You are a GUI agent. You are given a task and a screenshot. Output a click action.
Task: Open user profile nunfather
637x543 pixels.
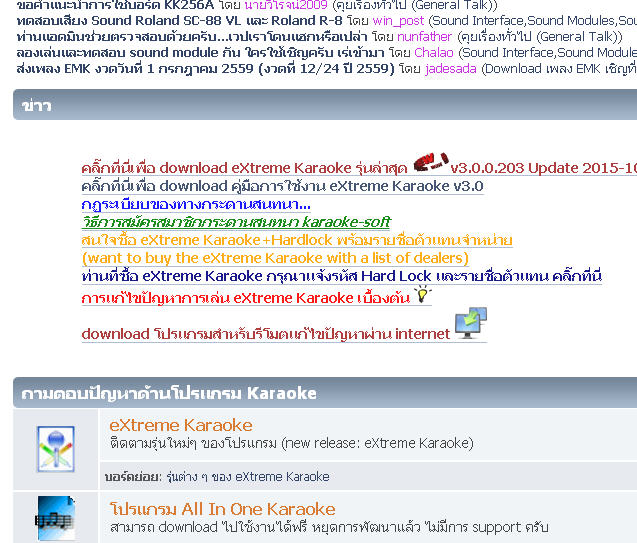(x=425, y=37)
